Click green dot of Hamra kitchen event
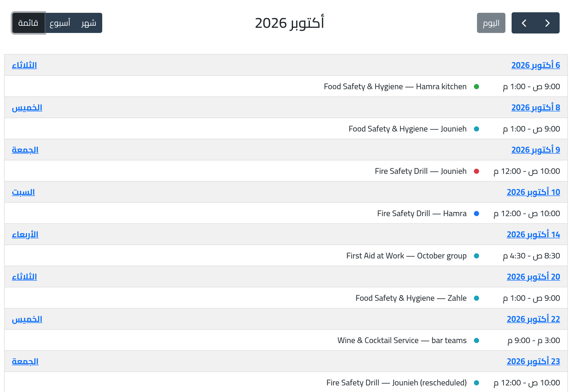 click(x=476, y=86)
